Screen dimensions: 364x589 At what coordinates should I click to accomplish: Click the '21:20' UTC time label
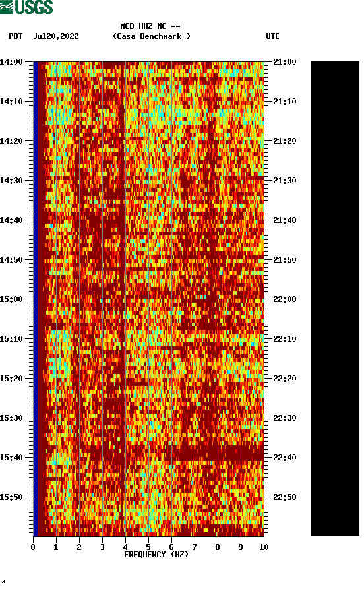click(x=285, y=141)
